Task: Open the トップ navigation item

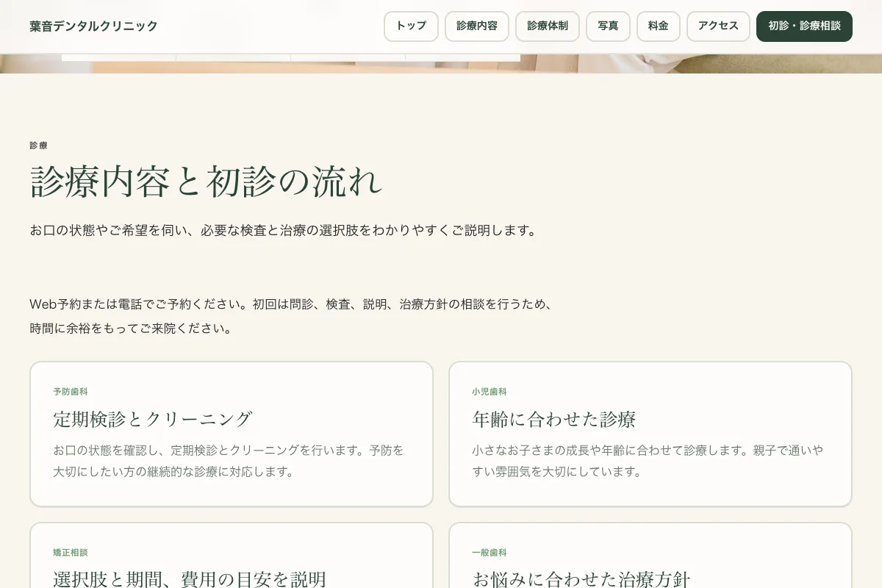Action: click(411, 26)
